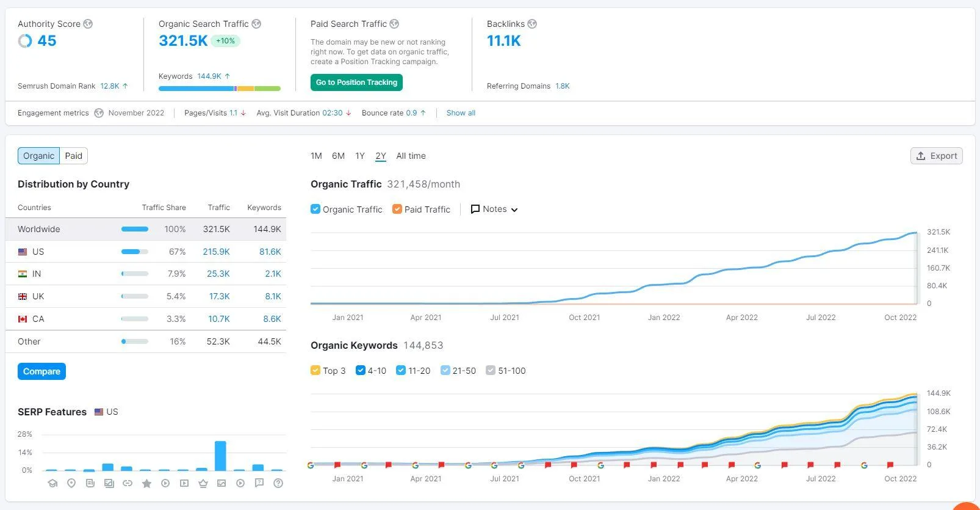Toggle the 51-100 positions checkbox

click(491, 370)
